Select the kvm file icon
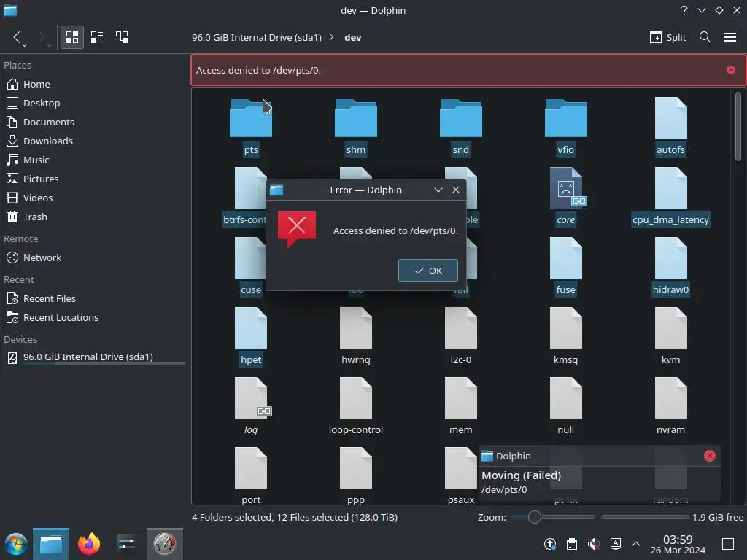Screen dimensions: 747x560 [671, 328]
